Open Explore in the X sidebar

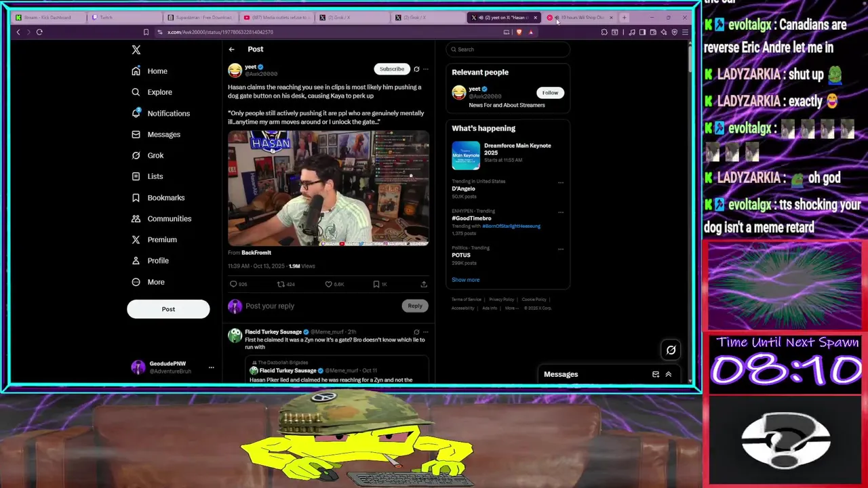(x=152, y=92)
